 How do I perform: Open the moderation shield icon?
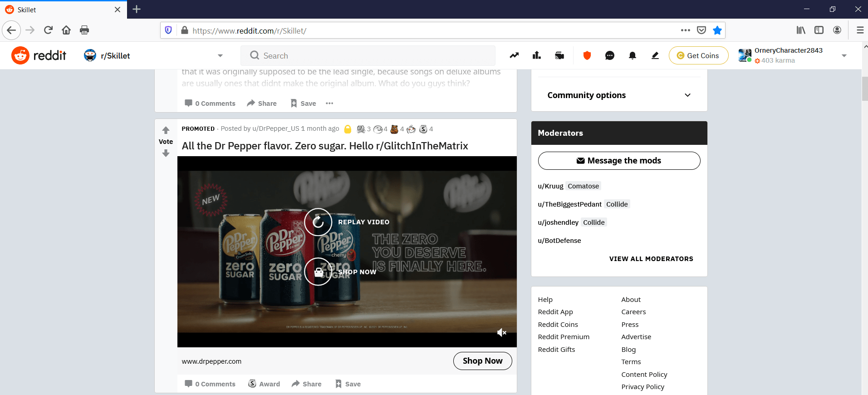[587, 55]
